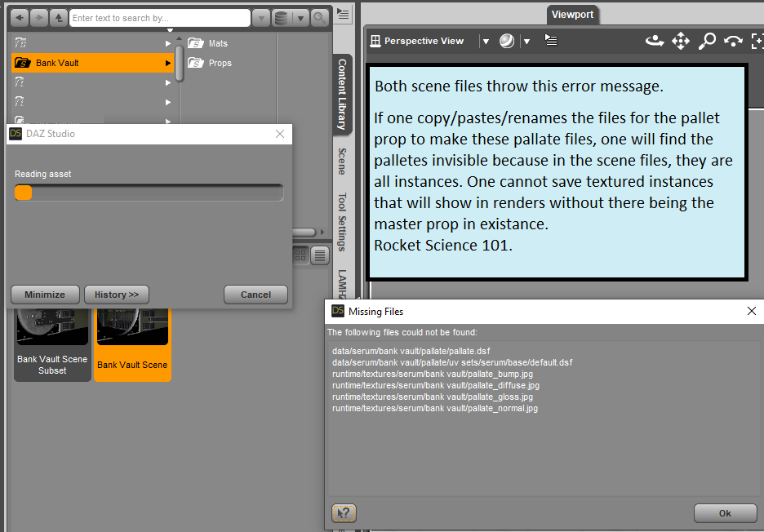Click the pallate.dsf missing file entry
The height and width of the screenshot is (532, 764).
(411, 351)
